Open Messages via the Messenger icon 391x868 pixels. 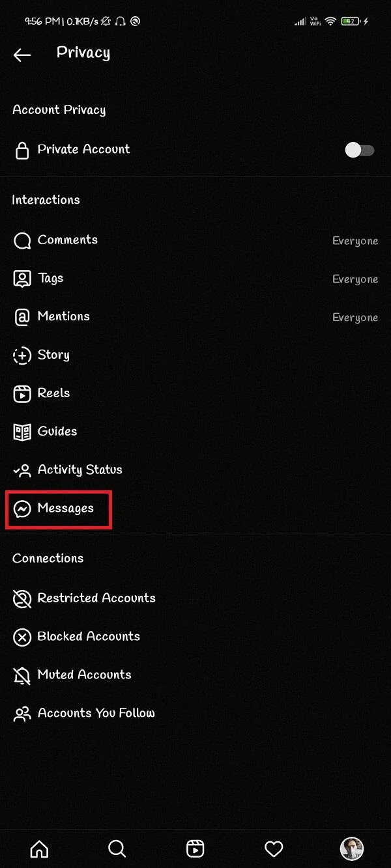(22, 509)
